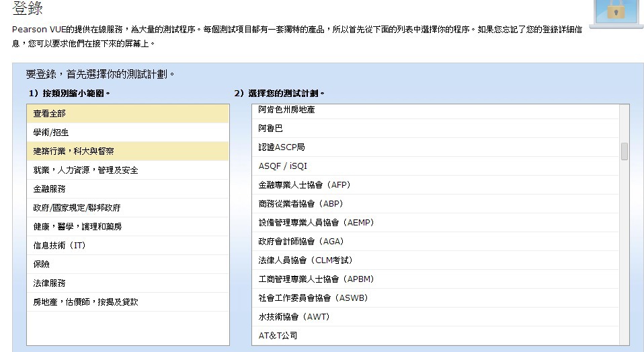Select the 金融服務 category
This screenshot has width=644, height=352.
click(128, 189)
